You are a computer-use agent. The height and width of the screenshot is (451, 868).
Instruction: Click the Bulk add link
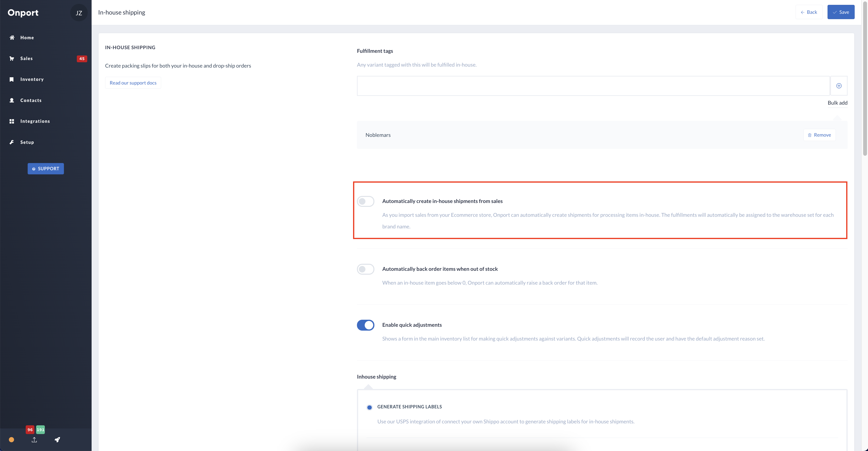tap(837, 103)
